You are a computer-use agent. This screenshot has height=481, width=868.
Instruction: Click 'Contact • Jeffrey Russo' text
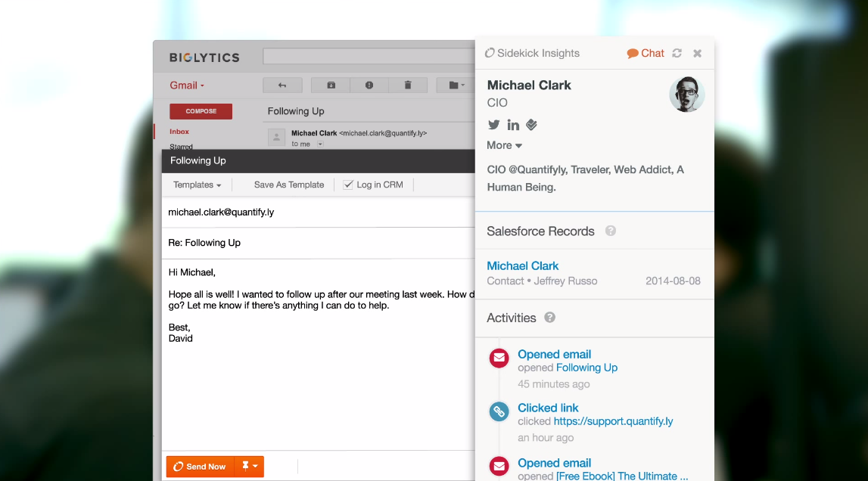[x=542, y=281]
